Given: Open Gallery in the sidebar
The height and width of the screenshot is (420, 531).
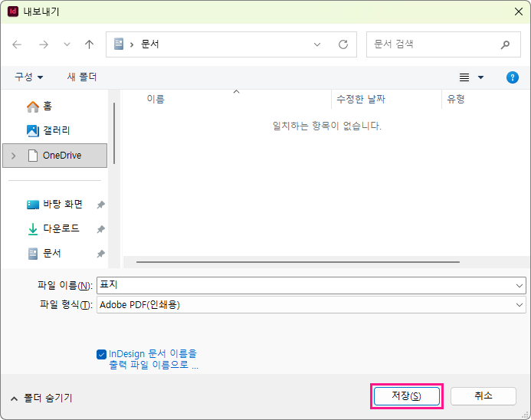Looking at the screenshot, I should (56, 131).
